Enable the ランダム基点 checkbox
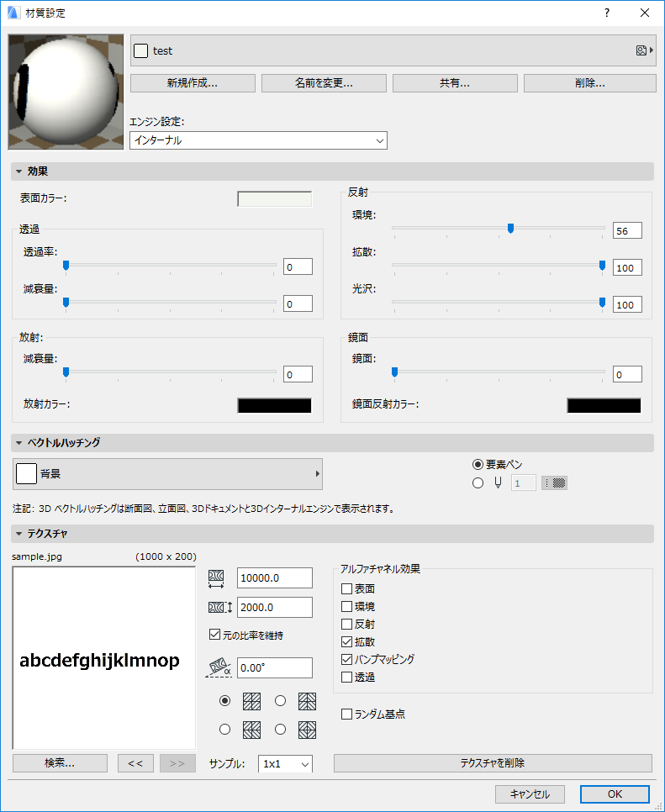Image resolution: width=665 pixels, height=812 pixels. tap(346, 714)
